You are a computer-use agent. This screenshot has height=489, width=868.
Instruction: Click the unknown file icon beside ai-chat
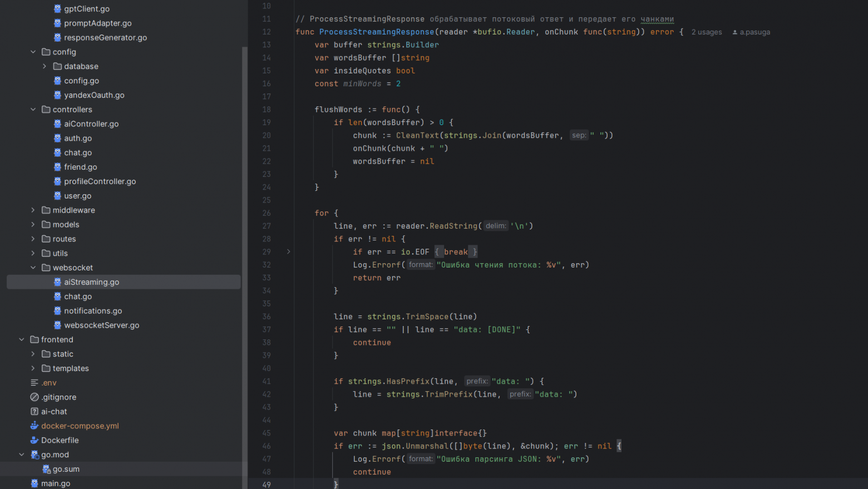click(34, 412)
